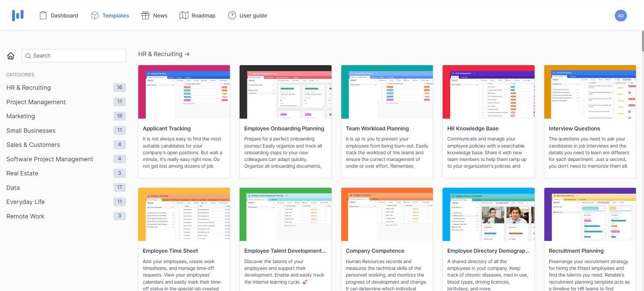Open the Software Project Management category
644x291 pixels.
tap(50, 159)
